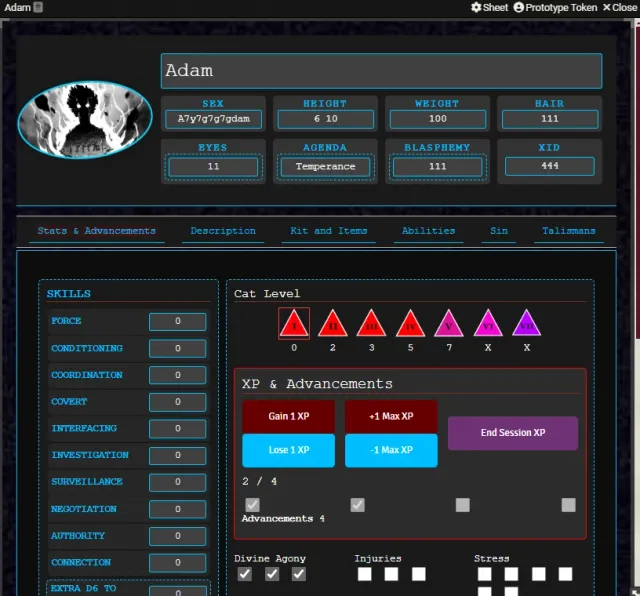Edit the Height field
The width and height of the screenshot is (640, 596).
tap(325, 119)
